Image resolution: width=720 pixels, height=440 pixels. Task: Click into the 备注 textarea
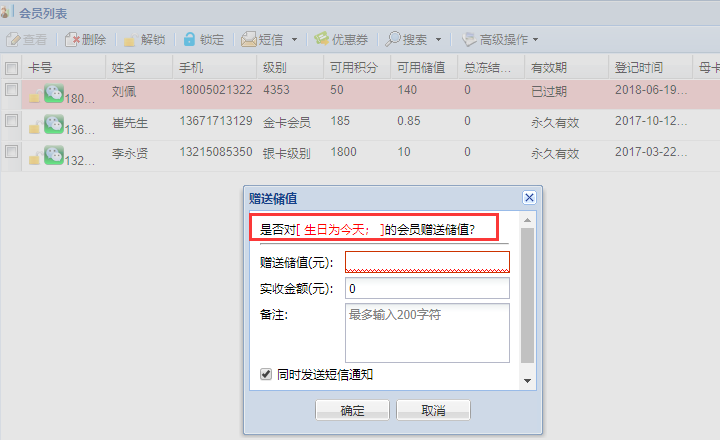coord(427,333)
